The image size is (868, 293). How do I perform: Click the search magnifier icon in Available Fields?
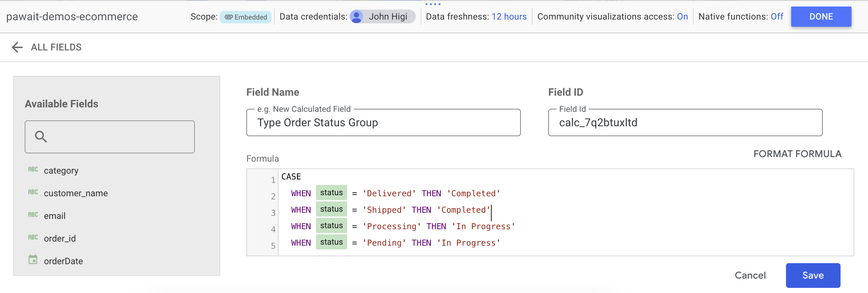(x=41, y=137)
